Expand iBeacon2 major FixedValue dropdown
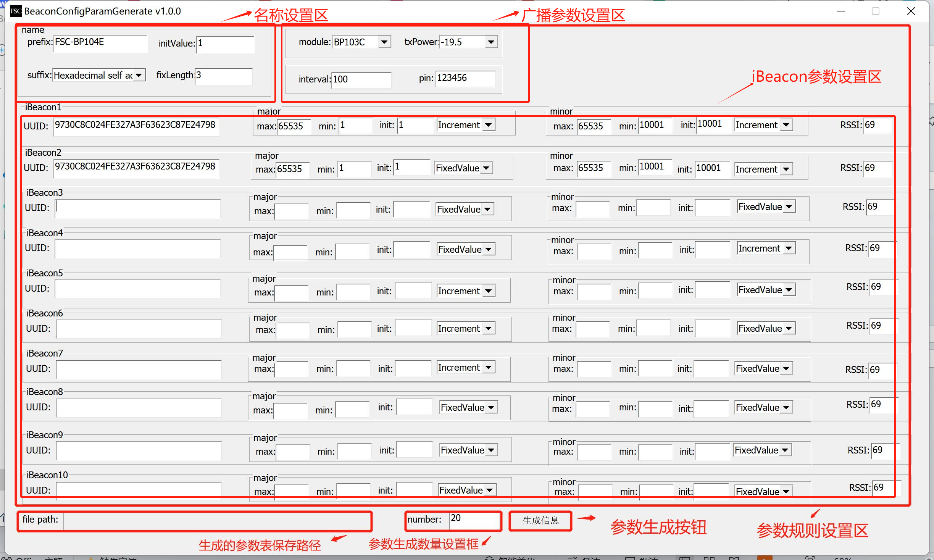Screen dimensions: 934x560 coord(486,168)
